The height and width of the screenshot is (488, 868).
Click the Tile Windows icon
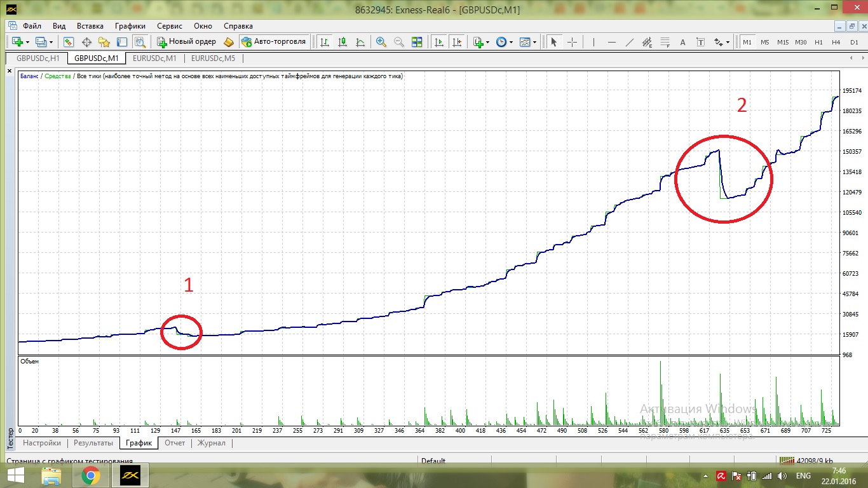(417, 42)
